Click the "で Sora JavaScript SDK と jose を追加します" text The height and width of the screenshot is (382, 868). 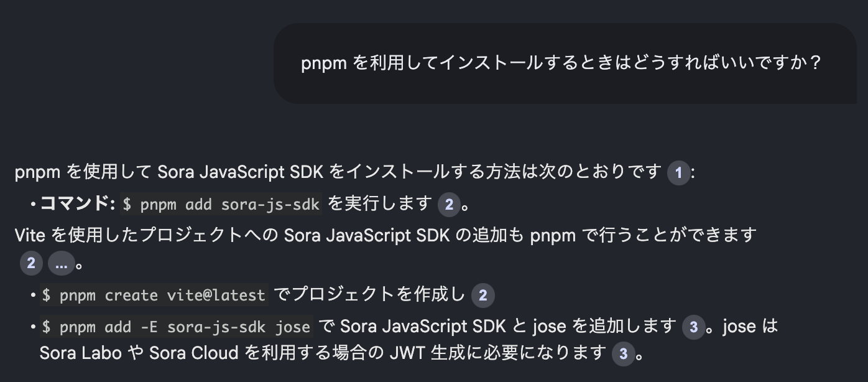tap(497, 327)
